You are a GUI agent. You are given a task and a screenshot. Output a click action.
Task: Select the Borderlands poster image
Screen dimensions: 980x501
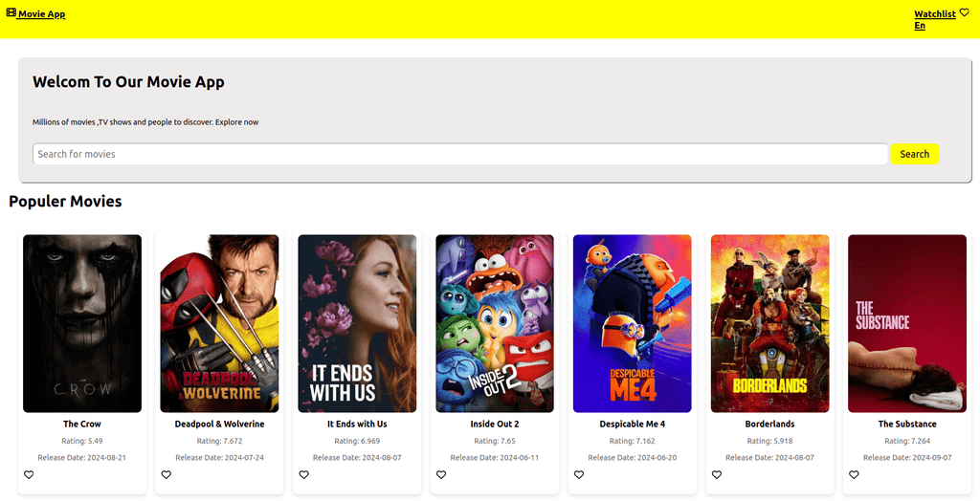tap(770, 323)
